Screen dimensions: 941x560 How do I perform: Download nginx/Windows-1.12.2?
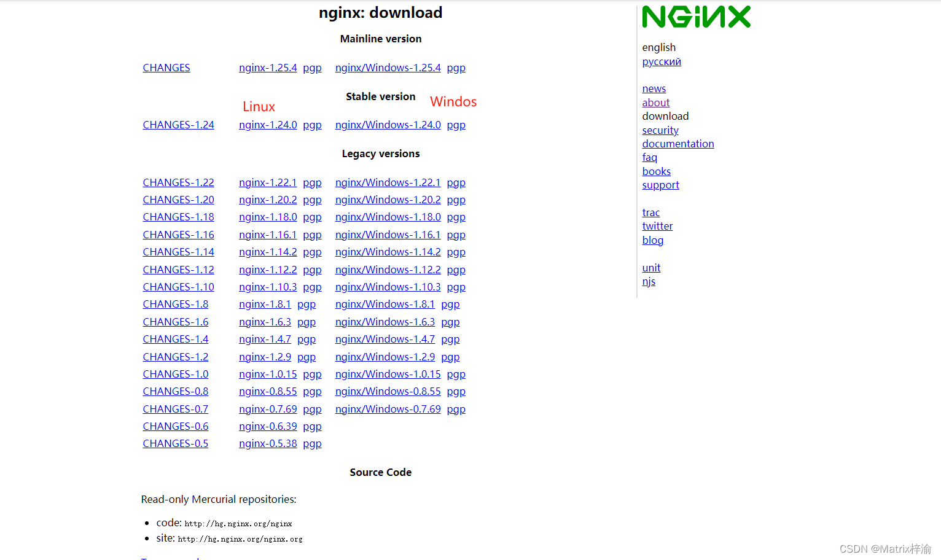pyautogui.click(x=388, y=270)
